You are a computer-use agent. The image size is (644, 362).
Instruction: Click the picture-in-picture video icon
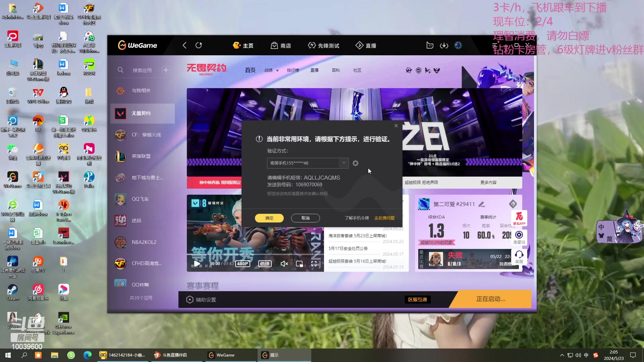click(300, 264)
